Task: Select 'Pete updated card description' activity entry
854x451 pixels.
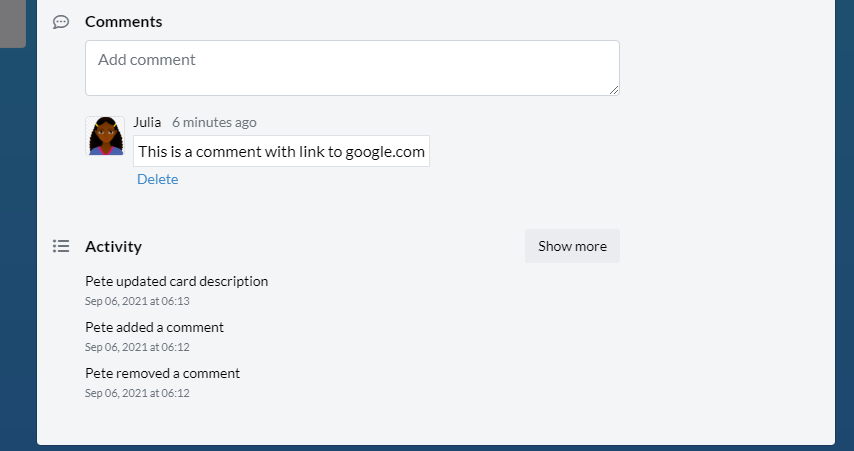Action: point(176,281)
